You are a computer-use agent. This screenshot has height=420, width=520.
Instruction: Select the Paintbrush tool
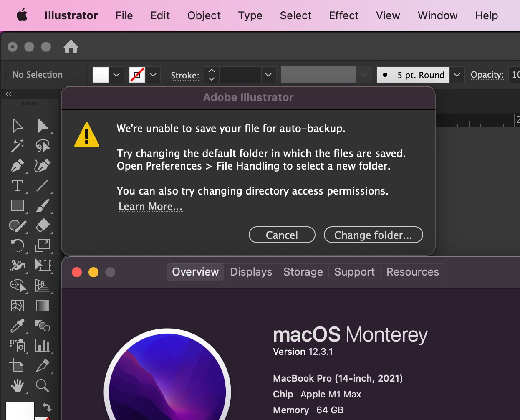43,205
